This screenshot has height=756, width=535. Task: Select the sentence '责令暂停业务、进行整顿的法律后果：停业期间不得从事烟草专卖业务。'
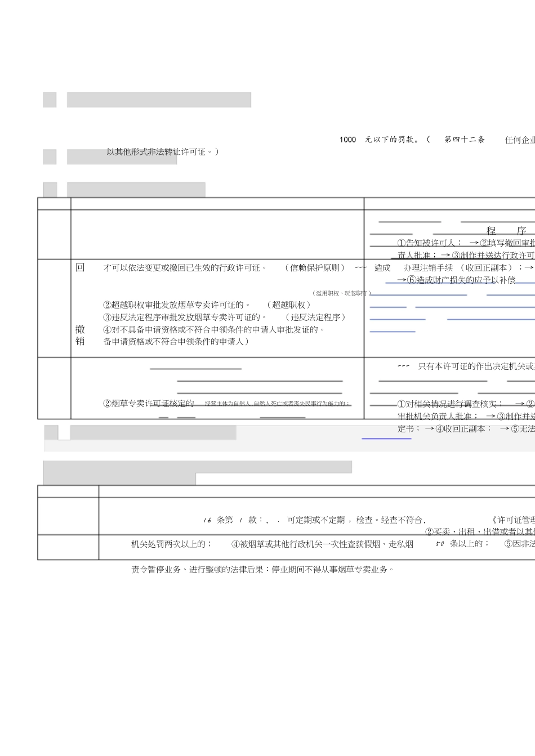(263, 570)
